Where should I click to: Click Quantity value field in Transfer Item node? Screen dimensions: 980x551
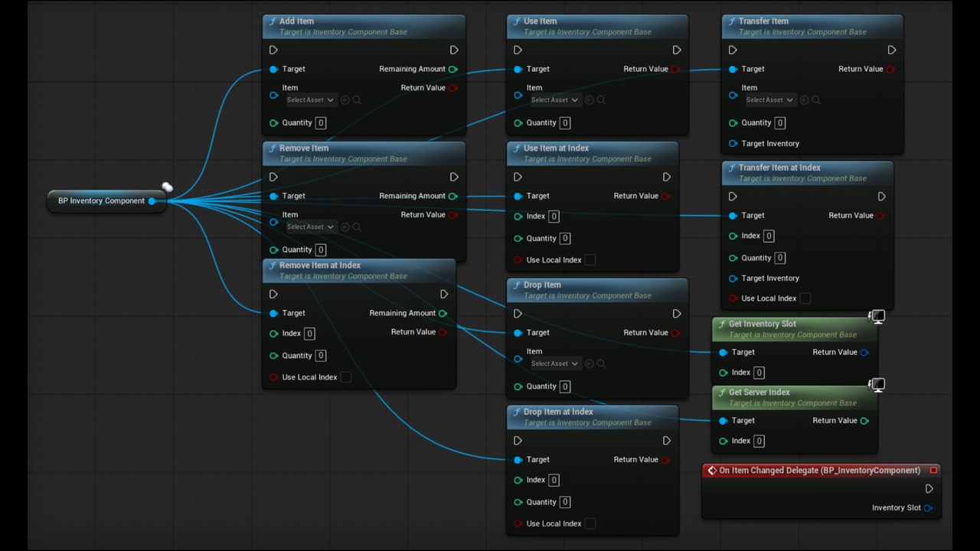tap(780, 122)
